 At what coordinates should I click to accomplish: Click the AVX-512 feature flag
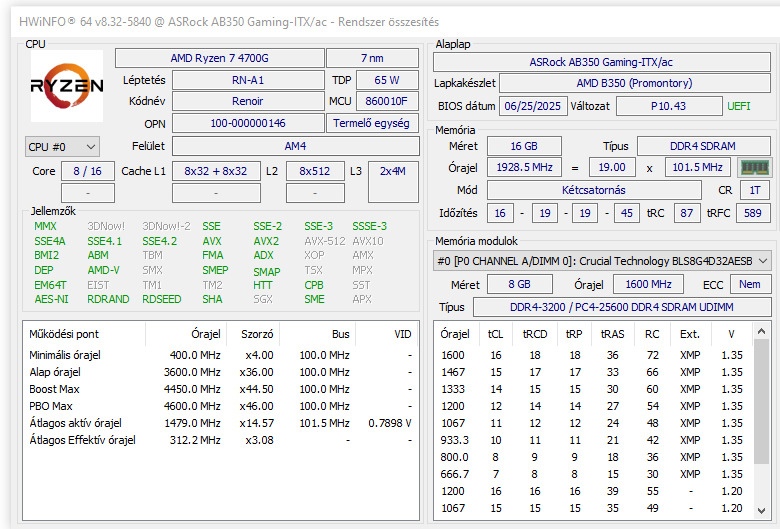(325, 241)
